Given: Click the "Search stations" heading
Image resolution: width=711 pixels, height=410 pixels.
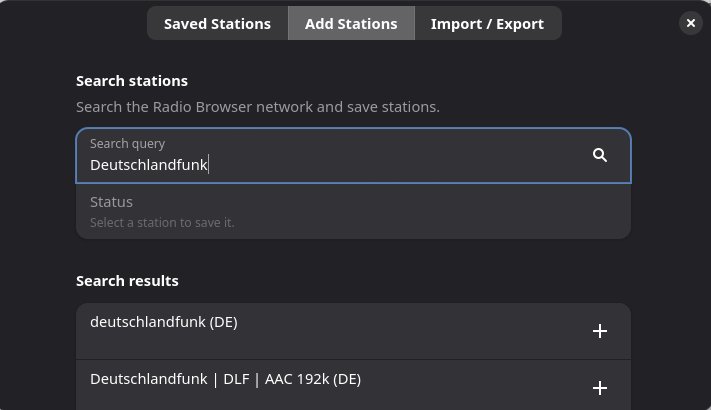Looking at the screenshot, I should coord(132,81).
